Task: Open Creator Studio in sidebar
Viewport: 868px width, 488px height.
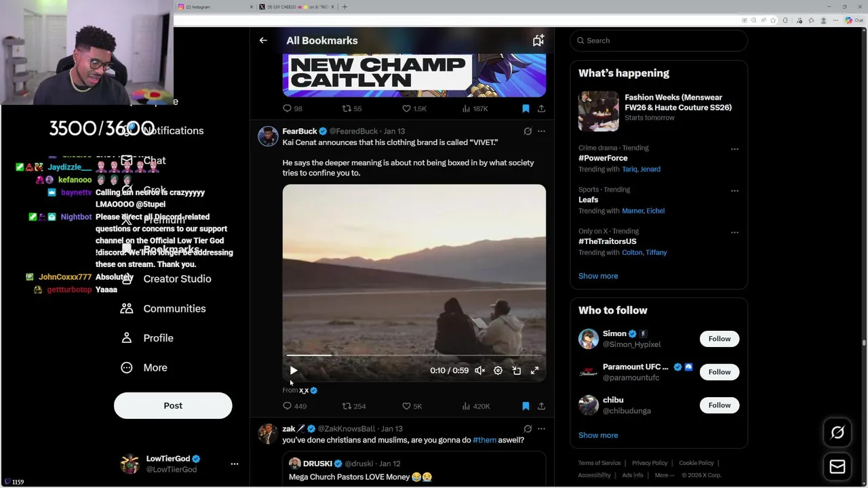Action: click(x=166, y=279)
